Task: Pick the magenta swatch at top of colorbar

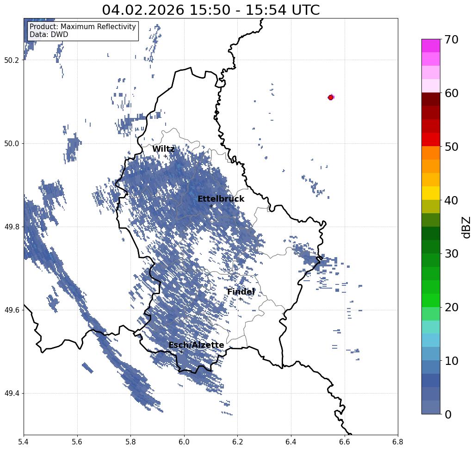Action: 431,46
